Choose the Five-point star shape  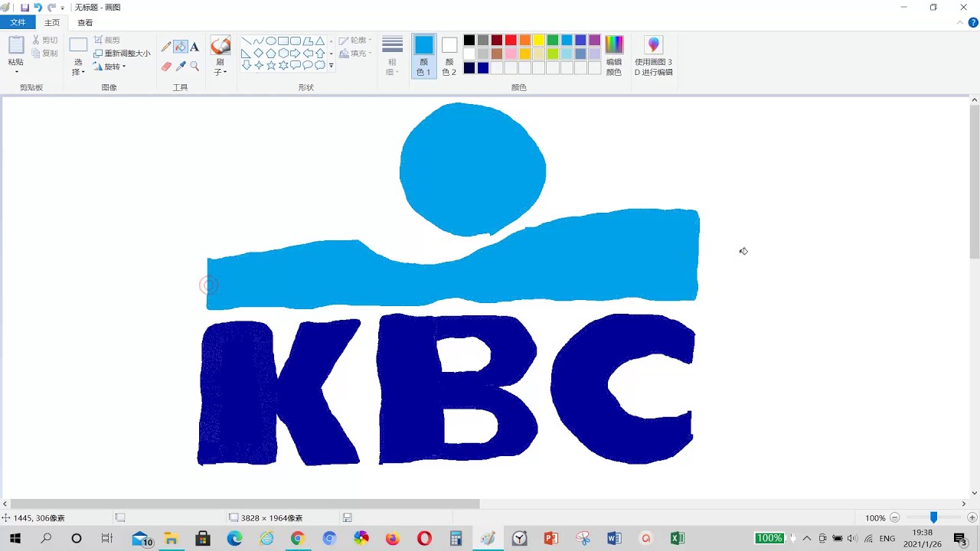pyautogui.click(x=271, y=66)
